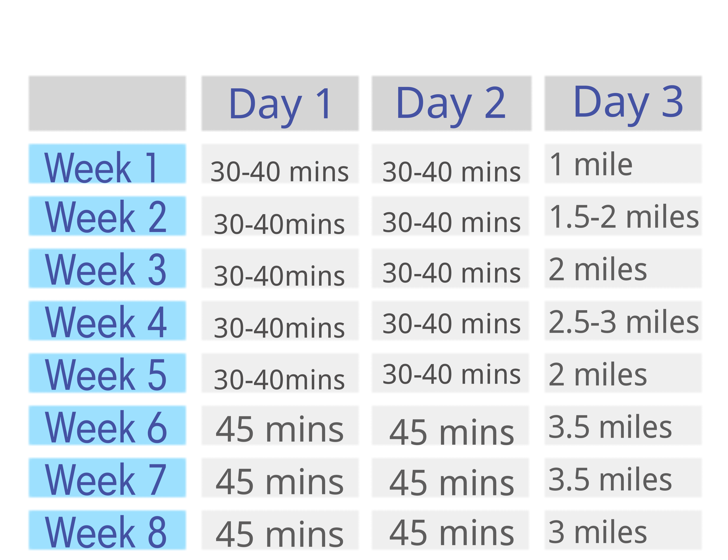Click the '2.5-3 miles' cell
This screenshot has width=728, height=560.
[x=623, y=321]
